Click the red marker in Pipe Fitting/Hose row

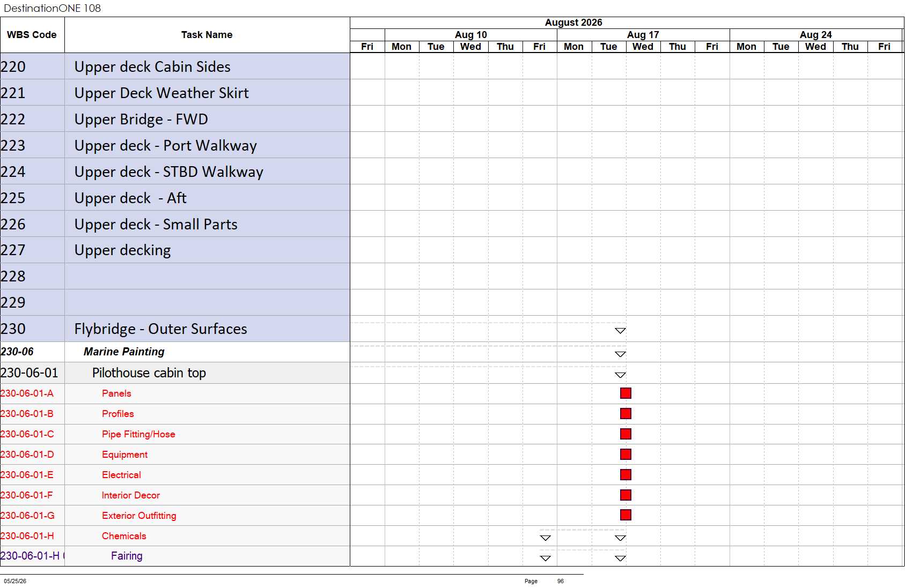point(626,434)
